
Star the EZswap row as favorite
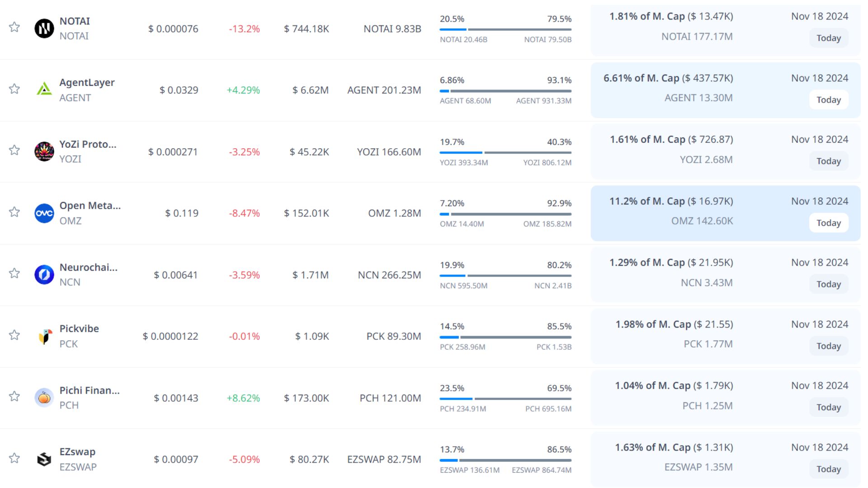[14, 458]
